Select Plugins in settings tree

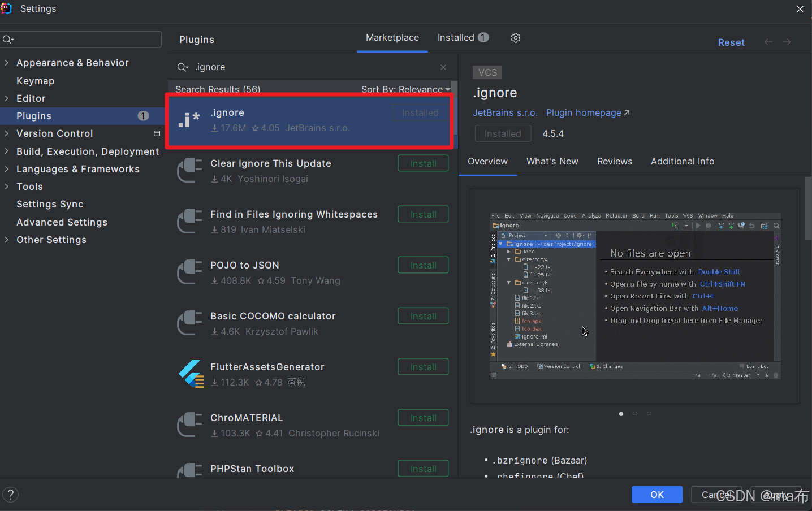tap(34, 116)
